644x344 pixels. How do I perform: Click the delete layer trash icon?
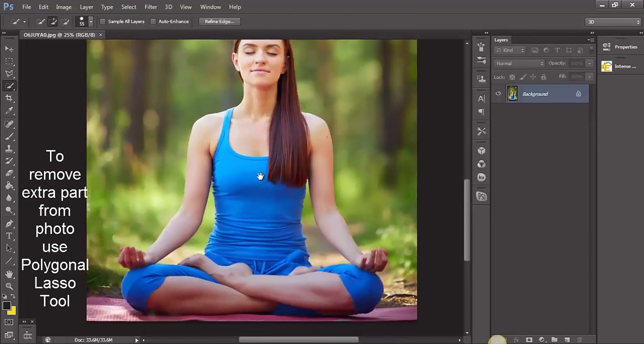[x=580, y=340]
